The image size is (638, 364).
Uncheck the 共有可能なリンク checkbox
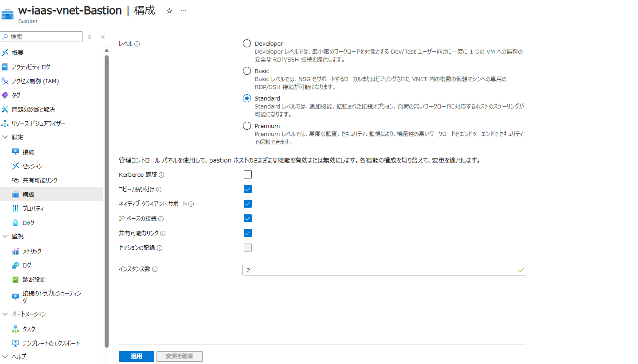248,233
